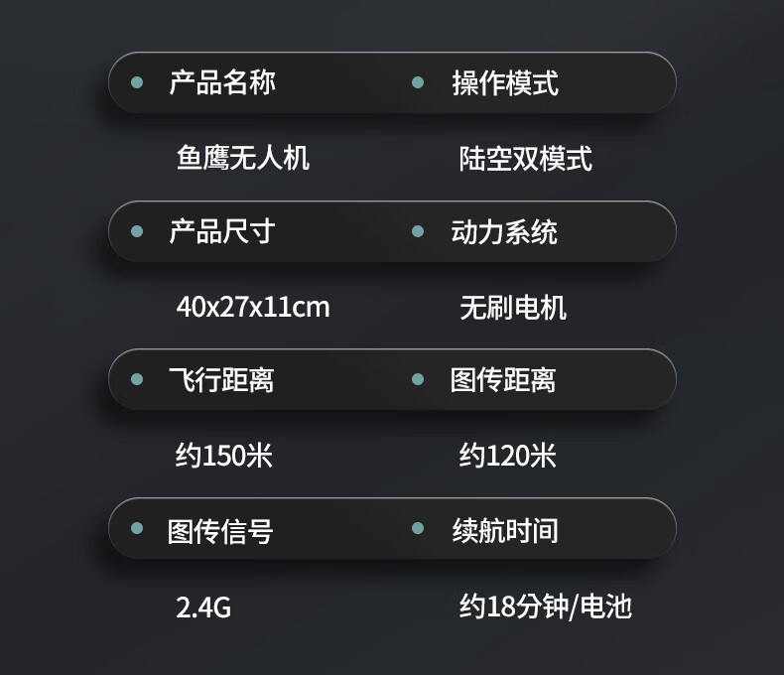Click the 无刷电机 value text
Screen dimensions: 784x675
513,307
